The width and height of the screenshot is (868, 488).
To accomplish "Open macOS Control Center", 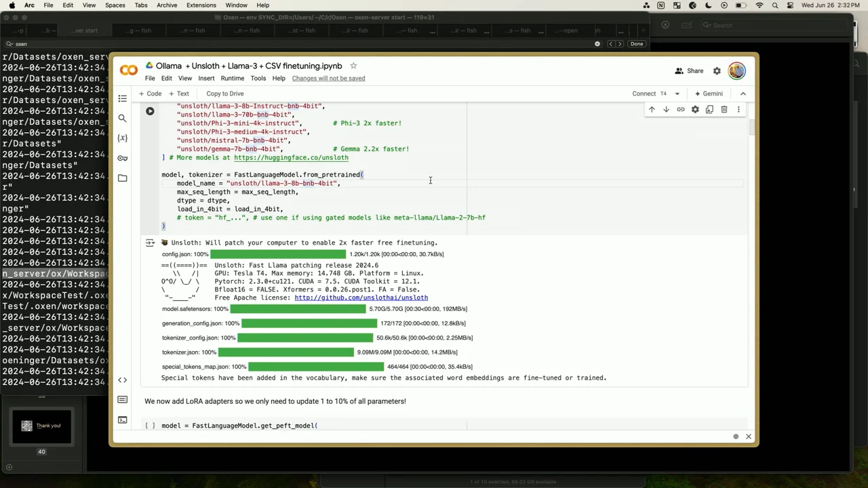I will point(791,5).
